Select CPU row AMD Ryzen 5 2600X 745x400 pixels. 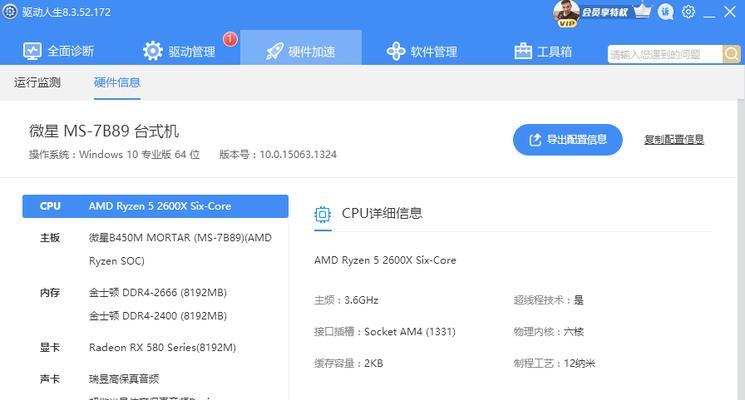pos(155,206)
